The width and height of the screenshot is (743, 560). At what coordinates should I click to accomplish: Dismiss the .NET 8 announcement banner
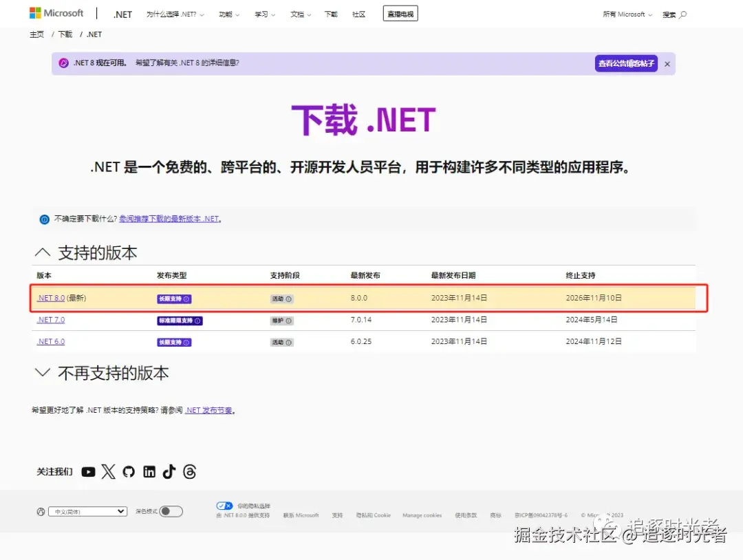click(x=667, y=64)
